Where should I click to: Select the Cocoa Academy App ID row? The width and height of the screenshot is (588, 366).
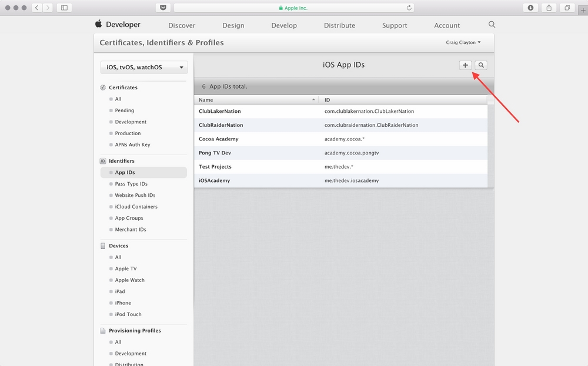pyautogui.click(x=340, y=139)
